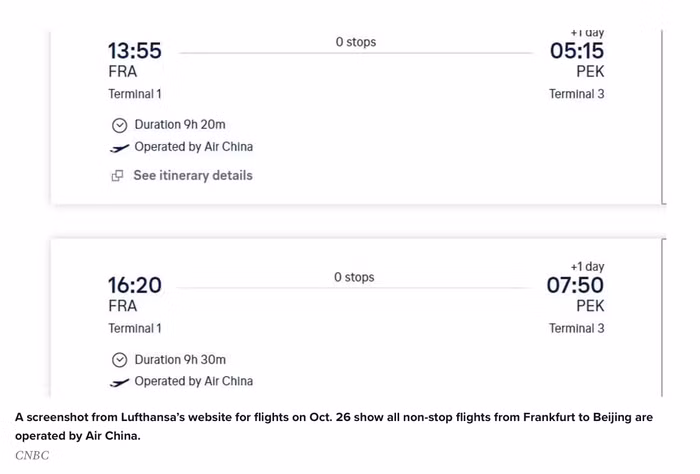Click the +1 day note above 07:50

click(587, 267)
